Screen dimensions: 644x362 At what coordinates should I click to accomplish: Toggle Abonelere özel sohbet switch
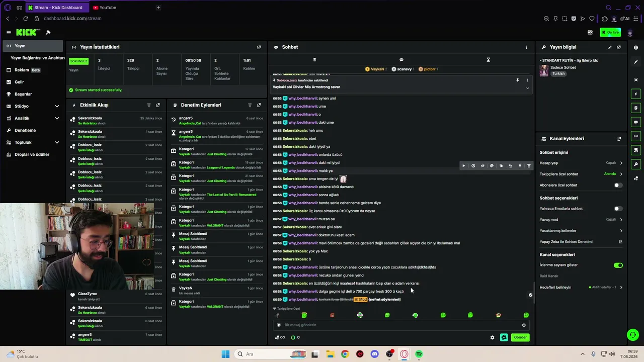coord(618,185)
